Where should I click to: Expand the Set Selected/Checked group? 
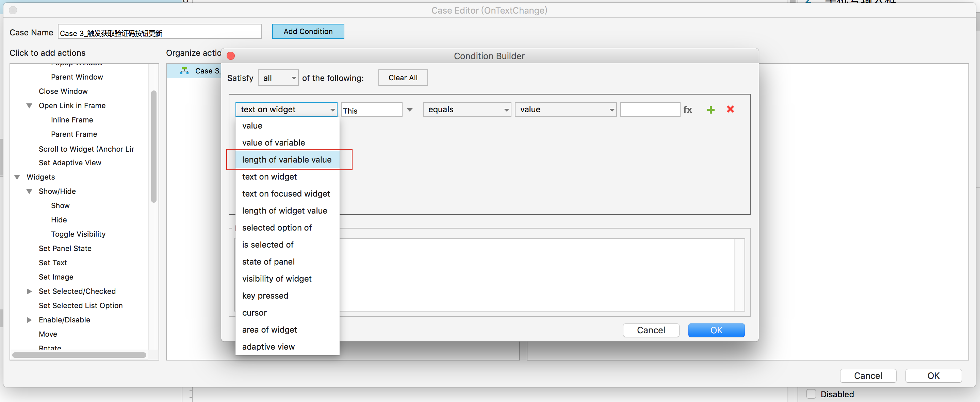pos(29,291)
